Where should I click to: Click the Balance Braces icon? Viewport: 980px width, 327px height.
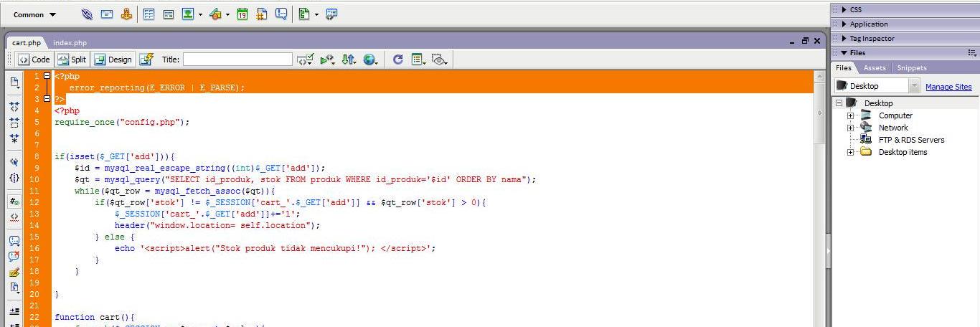(14, 177)
